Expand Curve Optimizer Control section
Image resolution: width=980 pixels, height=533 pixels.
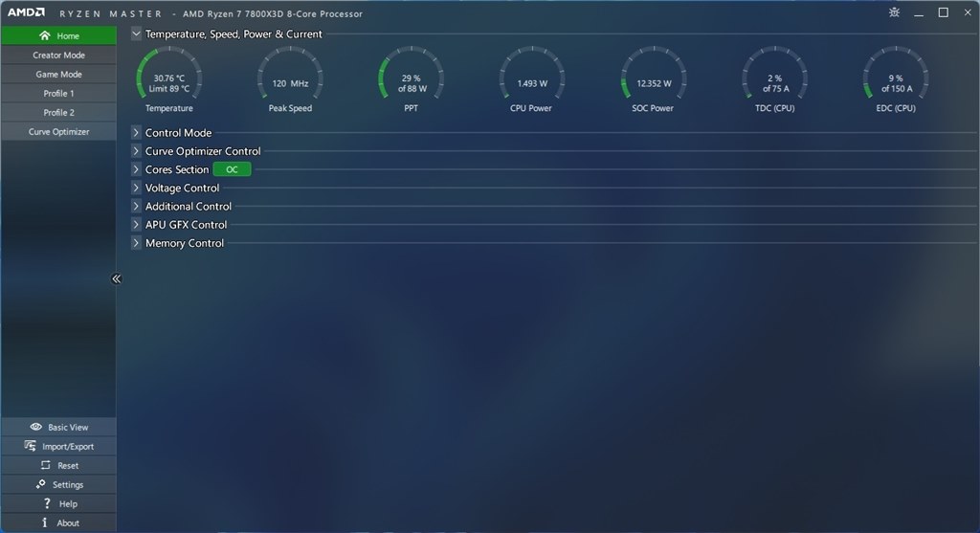[136, 150]
